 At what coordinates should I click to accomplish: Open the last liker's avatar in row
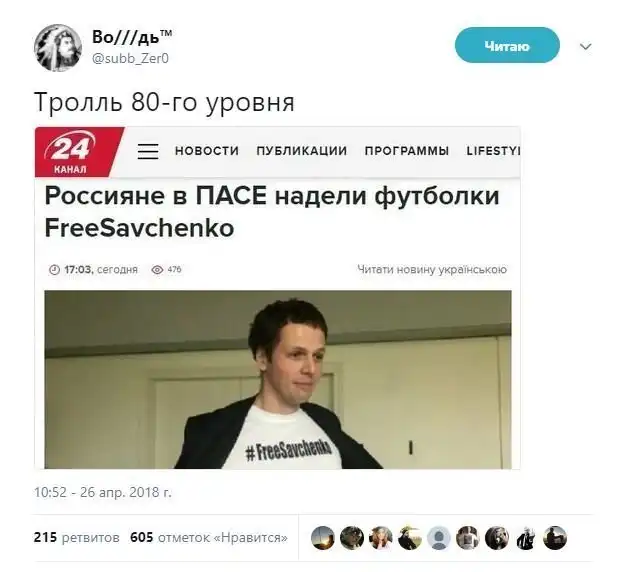click(555, 538)
